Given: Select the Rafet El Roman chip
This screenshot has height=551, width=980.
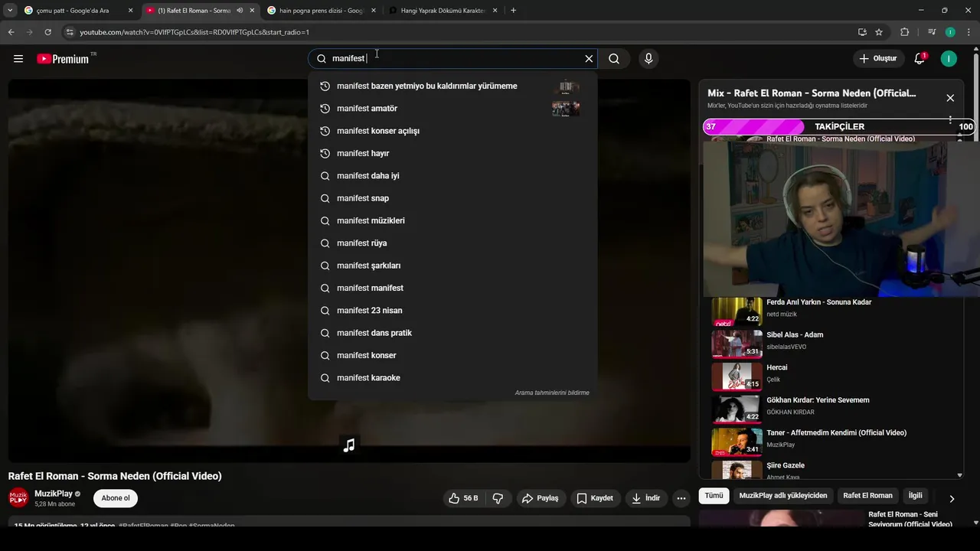Looking at the screenshot, I should coord(867,496).
